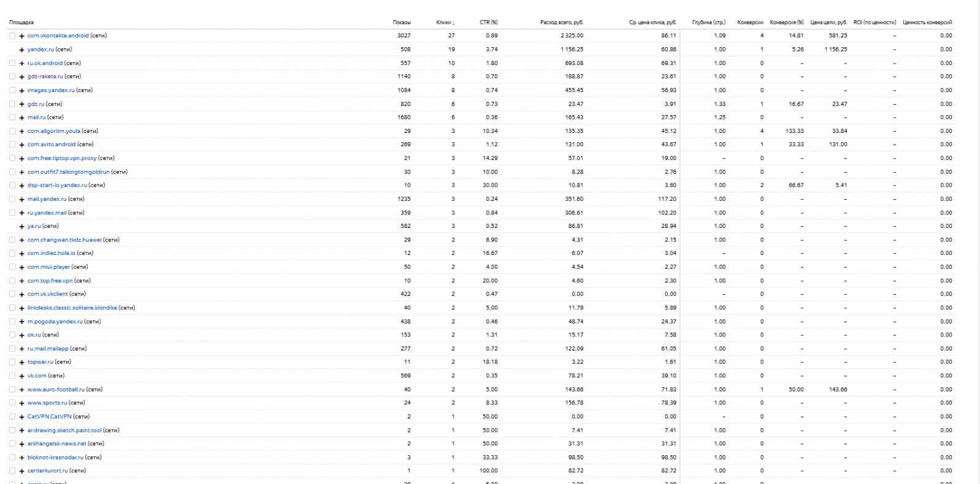This screenshot has width=980, height=484.
Task: Click plus icon beside www.sports.ru
Action: (x=22, y=403)
